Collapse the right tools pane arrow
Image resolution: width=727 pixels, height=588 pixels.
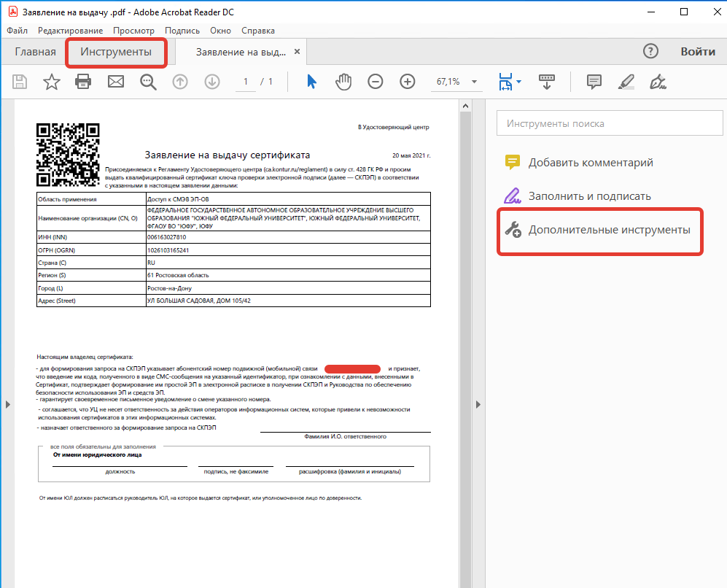478,404
